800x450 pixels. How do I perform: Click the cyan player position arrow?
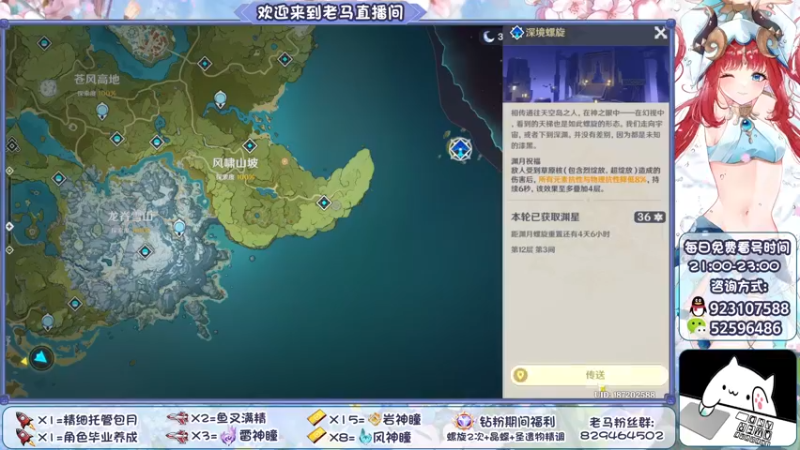(41, 358)
